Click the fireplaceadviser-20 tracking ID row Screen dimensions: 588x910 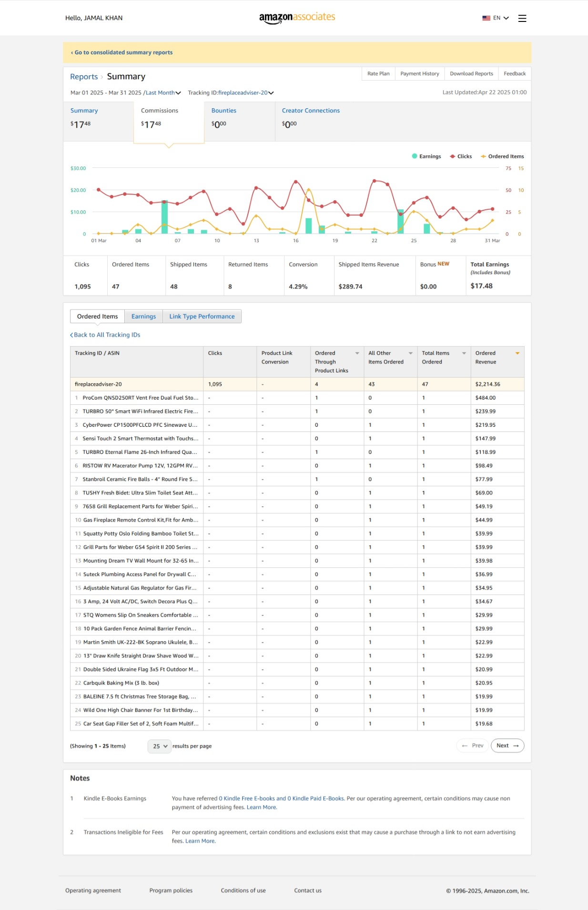(297, 384)
